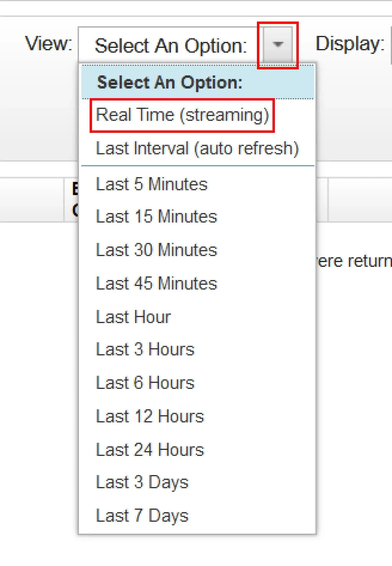
Task: Open the Display dropdown at right edge
Action: (391, 45)
